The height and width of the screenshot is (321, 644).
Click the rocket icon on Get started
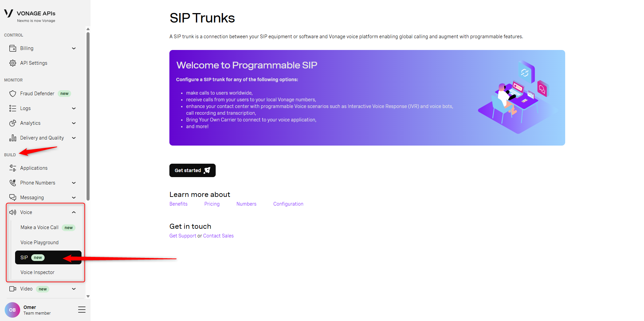[x=207, y=170]
